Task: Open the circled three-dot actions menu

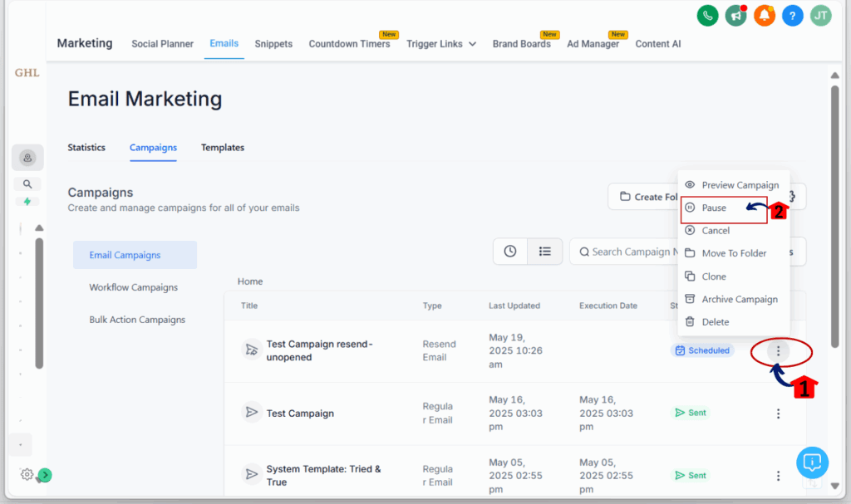Action: 778,352
